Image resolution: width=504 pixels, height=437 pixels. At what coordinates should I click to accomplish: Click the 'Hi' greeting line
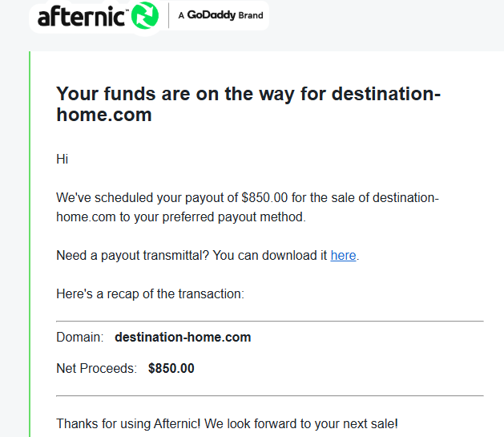(62, 159)
